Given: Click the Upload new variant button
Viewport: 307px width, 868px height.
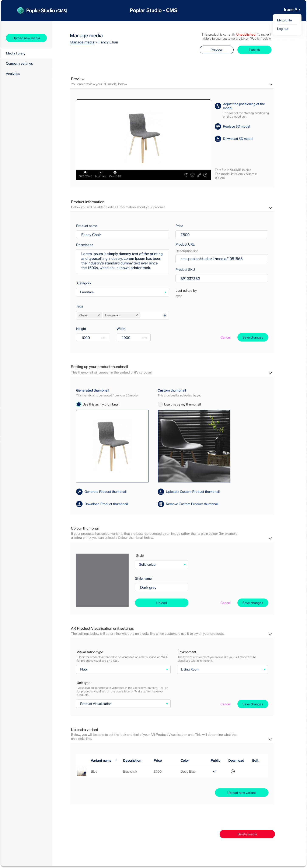Looking at the screenshot, I should point(242,793).
